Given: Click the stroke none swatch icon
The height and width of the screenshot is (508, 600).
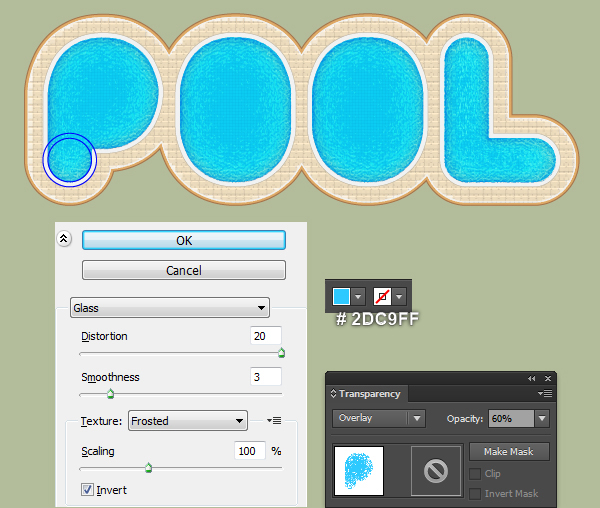Looking at the screenshot, I should 382,296.
